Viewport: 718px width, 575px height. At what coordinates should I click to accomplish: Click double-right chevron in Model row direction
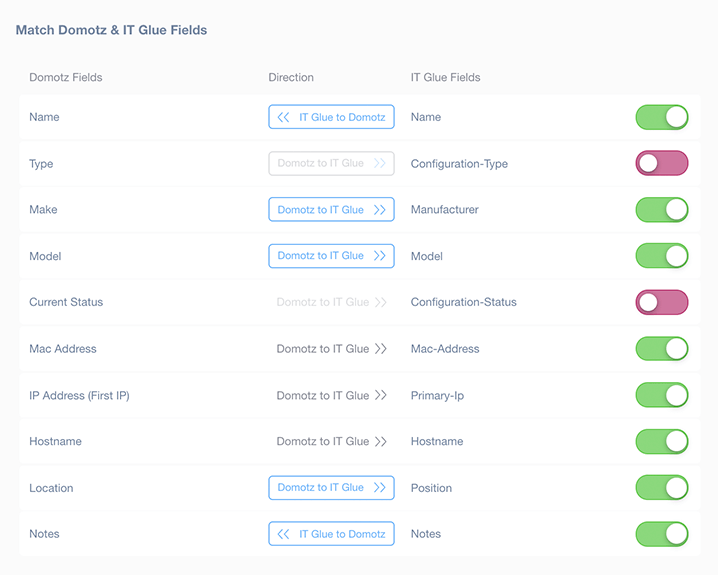coord(380,255)
